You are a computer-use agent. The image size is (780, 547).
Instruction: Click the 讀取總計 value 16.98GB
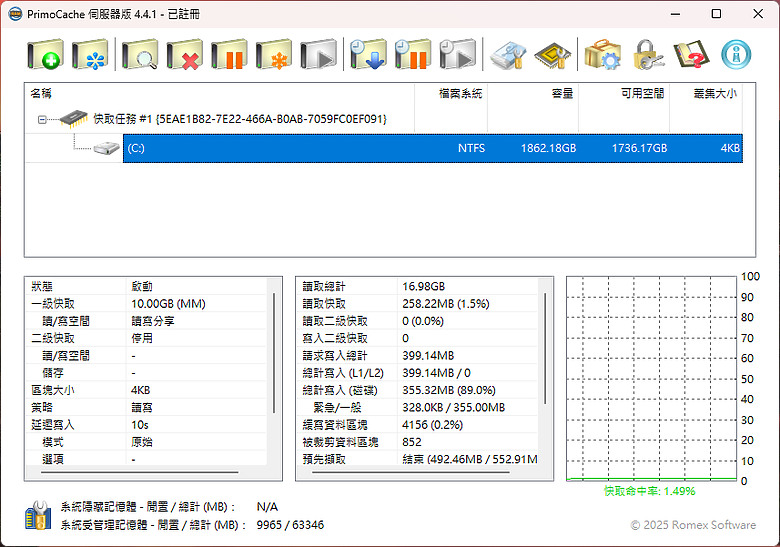[x=423, y=286]
